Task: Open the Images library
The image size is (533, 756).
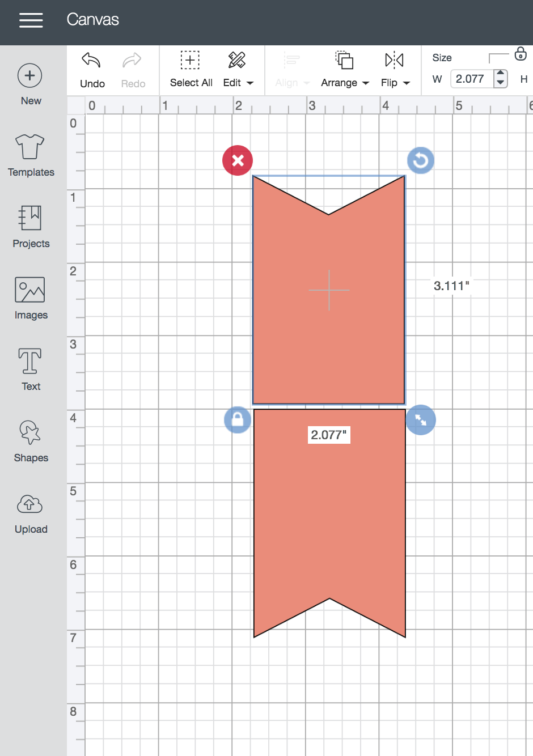Action: click(31, 298)
